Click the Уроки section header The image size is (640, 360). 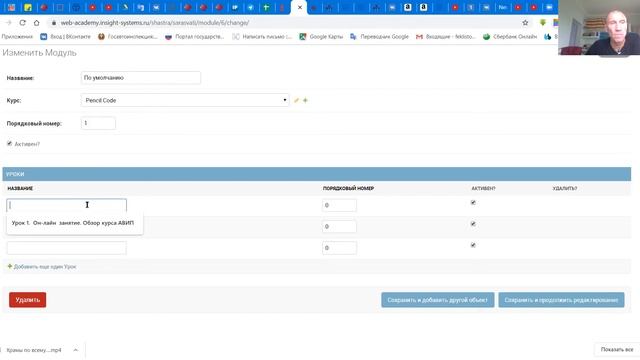[x=317, y=174]
